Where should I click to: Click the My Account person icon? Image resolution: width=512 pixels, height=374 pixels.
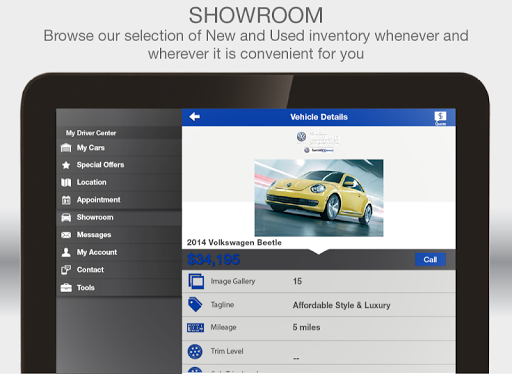click(x=66, y=252)
